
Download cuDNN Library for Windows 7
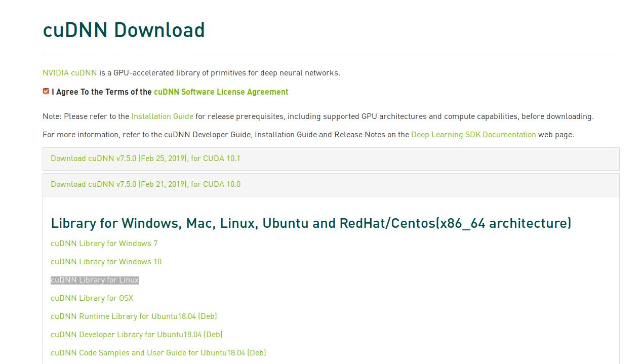point(104,244)
